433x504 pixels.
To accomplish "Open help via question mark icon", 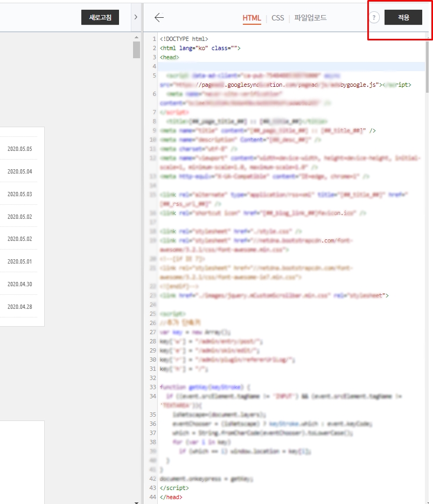I will tap(374, 17).
